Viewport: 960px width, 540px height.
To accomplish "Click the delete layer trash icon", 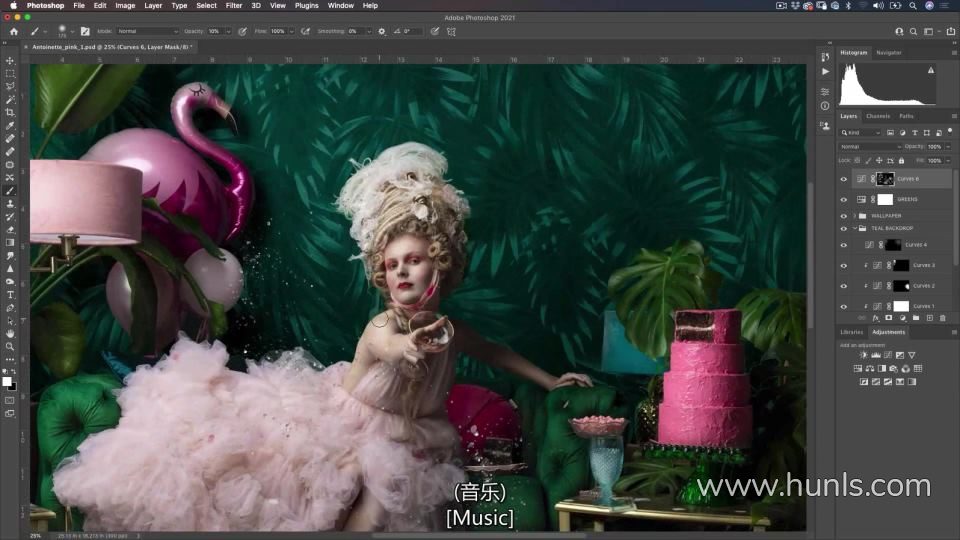I will [x=942, y=318].
